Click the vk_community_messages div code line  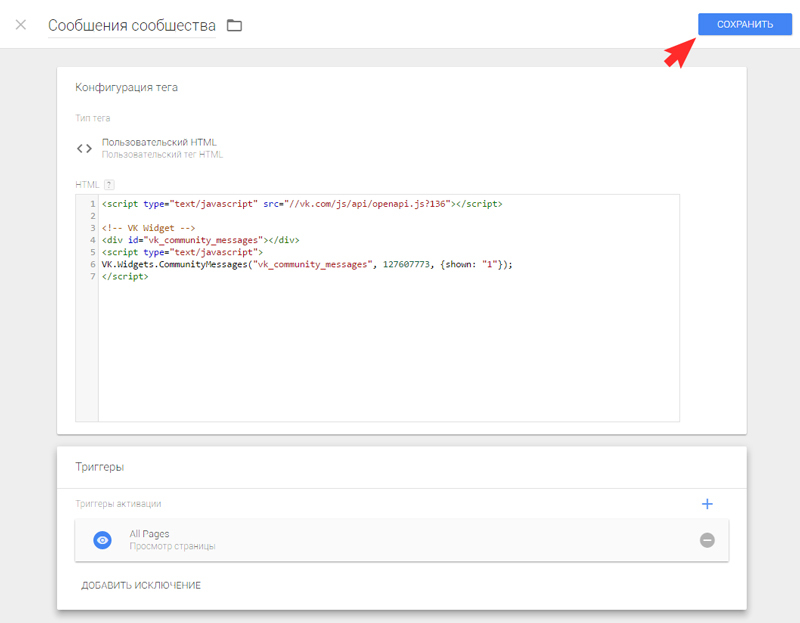point(201,240)
